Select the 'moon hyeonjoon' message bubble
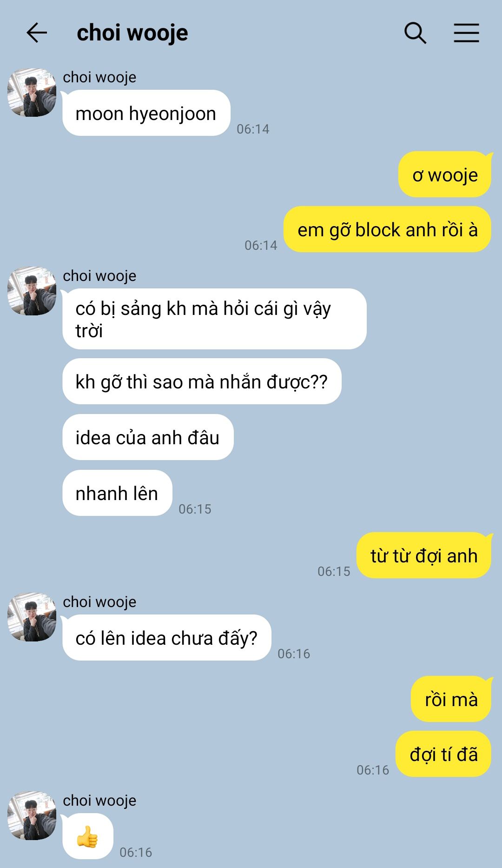 (146, 113)
